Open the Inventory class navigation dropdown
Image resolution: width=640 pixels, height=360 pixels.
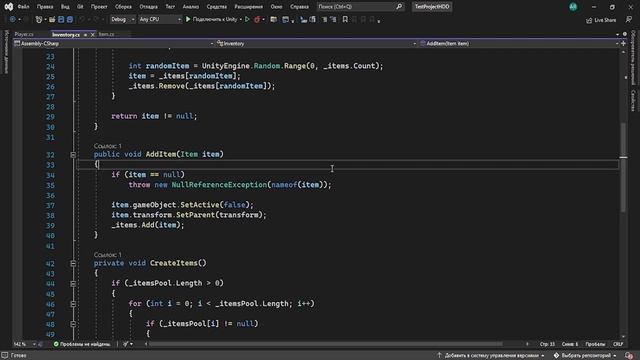[x=316, y=43]
